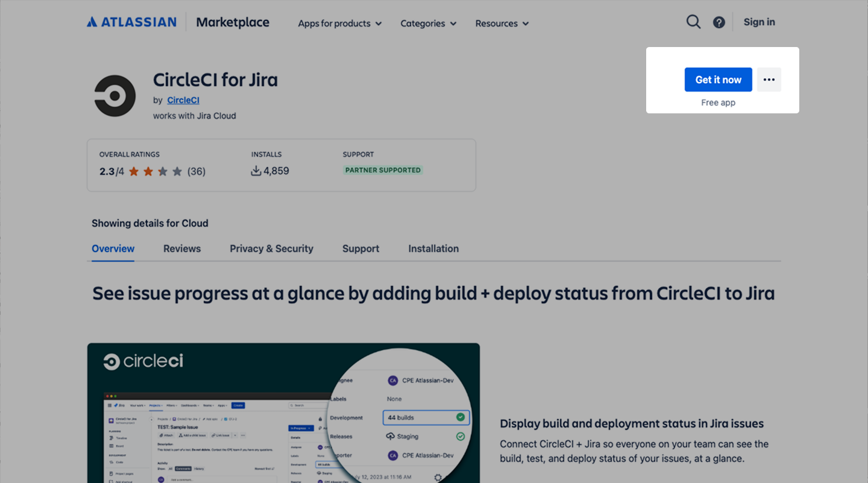The image size is (868, 483).
Task: Click the '4,859' installs count
Action: [276, 171]
